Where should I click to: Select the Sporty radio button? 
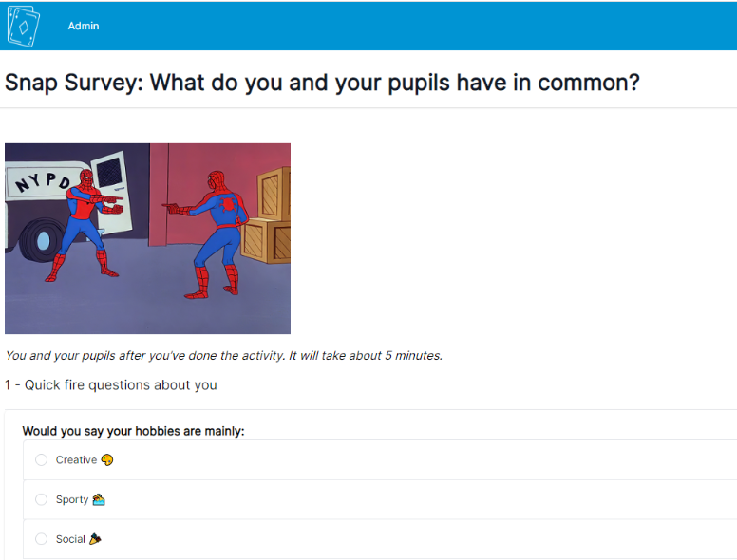[42, 499]
